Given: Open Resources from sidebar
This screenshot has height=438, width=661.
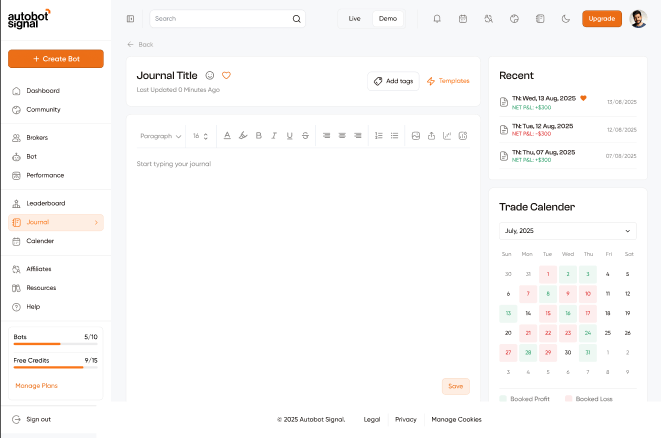Looking at the screenshot, I should tap(56, 288).
